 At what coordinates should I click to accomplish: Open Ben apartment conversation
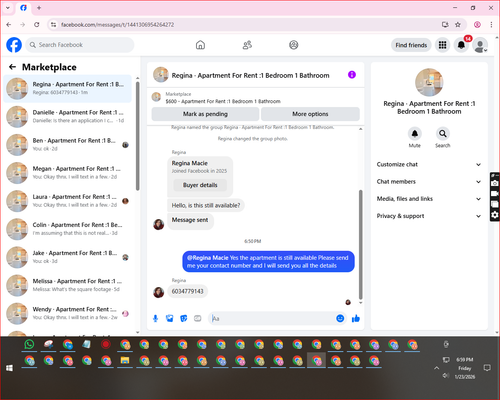point(68,144)
